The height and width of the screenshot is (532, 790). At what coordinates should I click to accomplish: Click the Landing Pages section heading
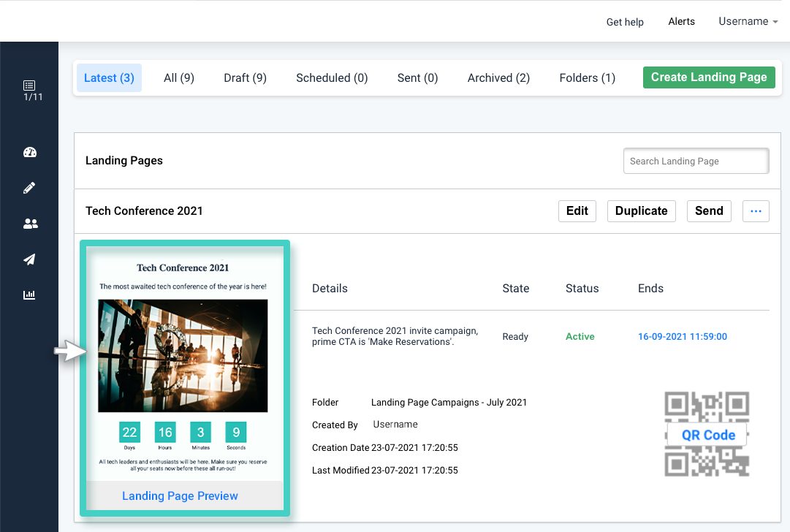tap(124, 161)
